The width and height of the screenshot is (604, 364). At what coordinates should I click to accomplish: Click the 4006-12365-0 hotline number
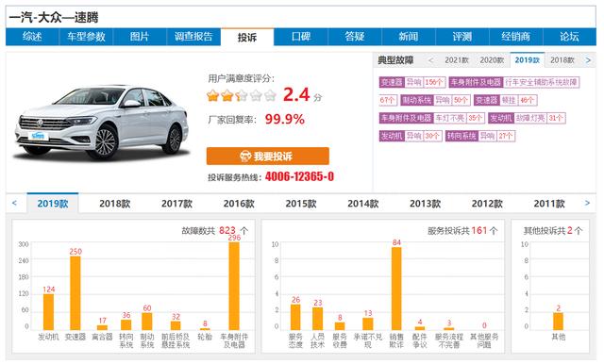299,176
